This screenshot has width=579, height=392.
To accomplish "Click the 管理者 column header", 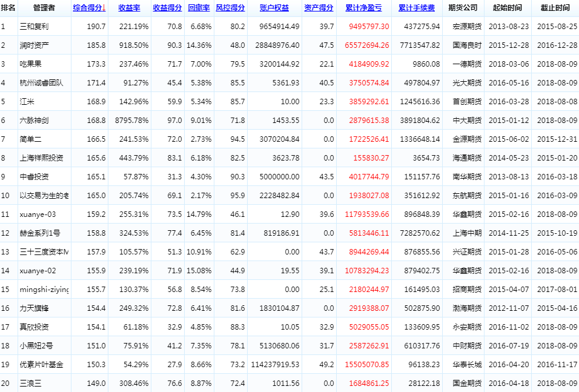I will (x=44, y=8).
